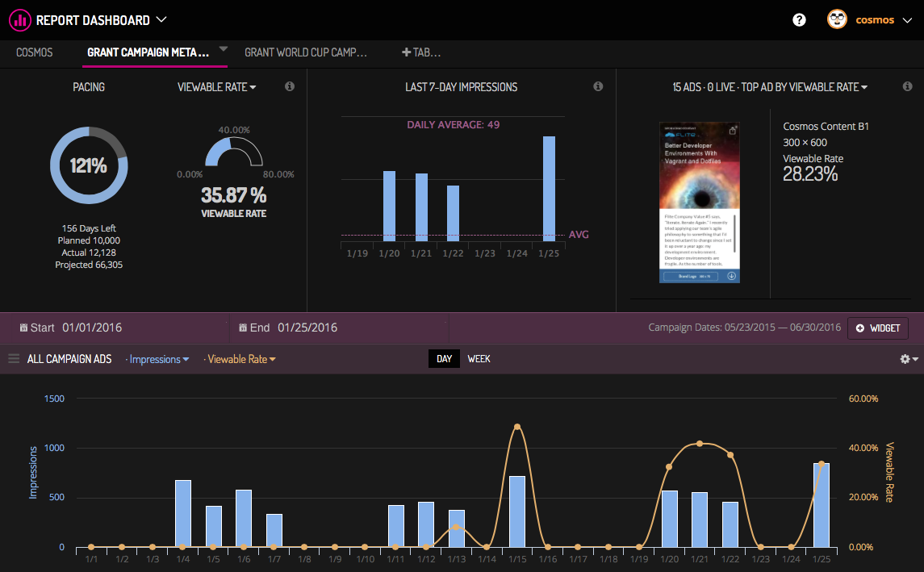Click info icon in Top Ad panel
This screenshot has width=924, height=572.
pyautogui.click(x=907, y=86)
